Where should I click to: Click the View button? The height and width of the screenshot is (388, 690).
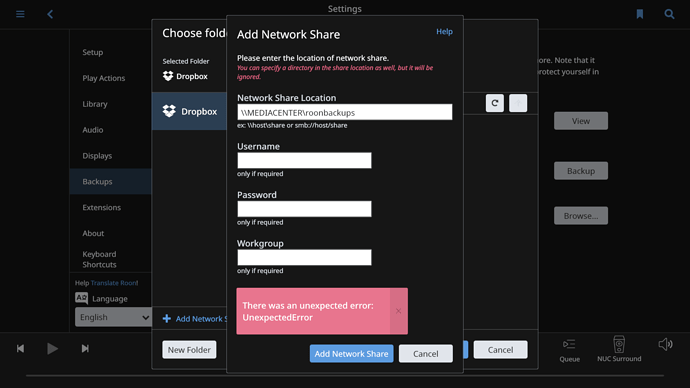click(x=581, y=121)
